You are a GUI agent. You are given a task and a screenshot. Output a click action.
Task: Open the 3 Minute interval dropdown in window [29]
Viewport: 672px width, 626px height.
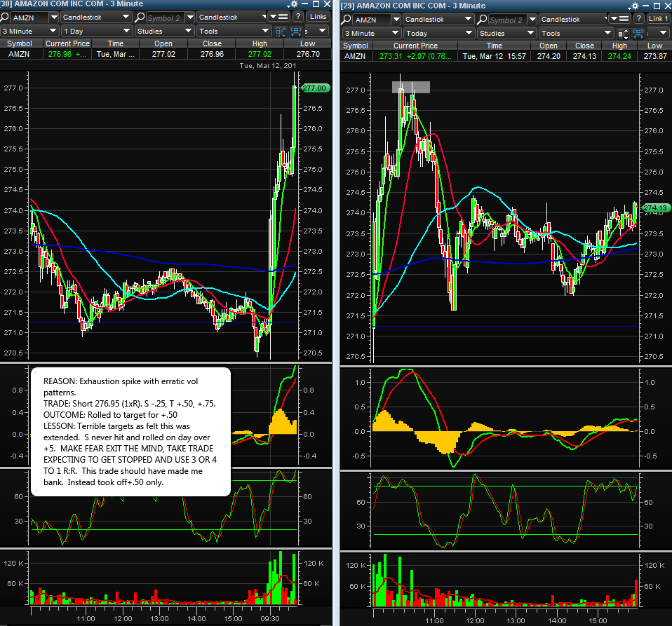click(x=372, y=34)
